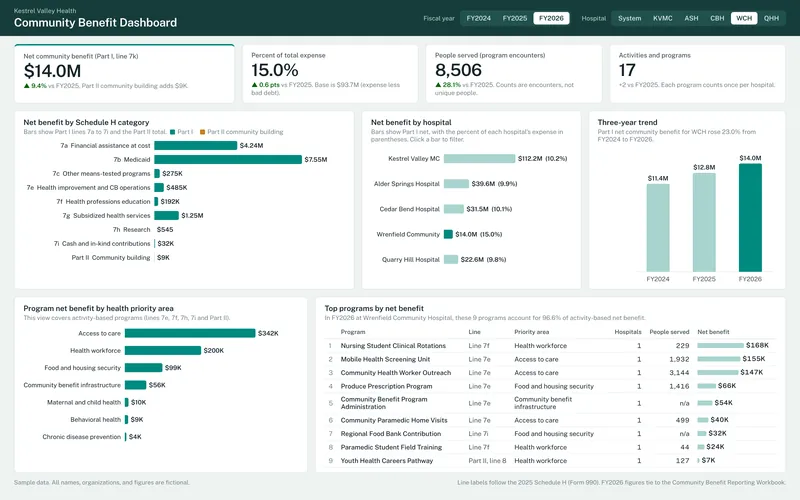
Task: Click 'Mobile Health Screening Unit' row
Action: (x=550, y=359)
